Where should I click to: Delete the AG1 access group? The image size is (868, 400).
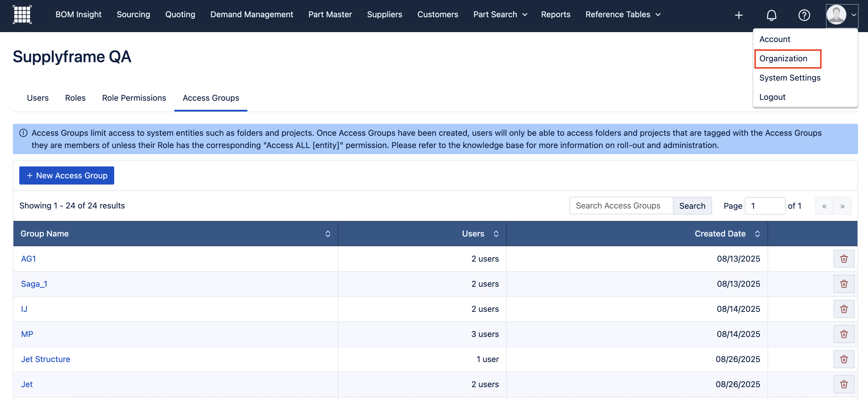[844, 259]
